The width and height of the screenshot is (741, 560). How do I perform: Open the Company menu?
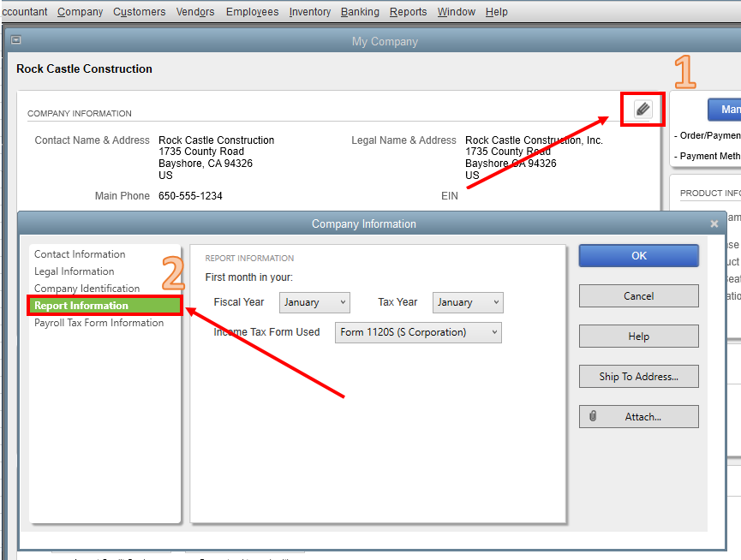click(x=80, y=12)
